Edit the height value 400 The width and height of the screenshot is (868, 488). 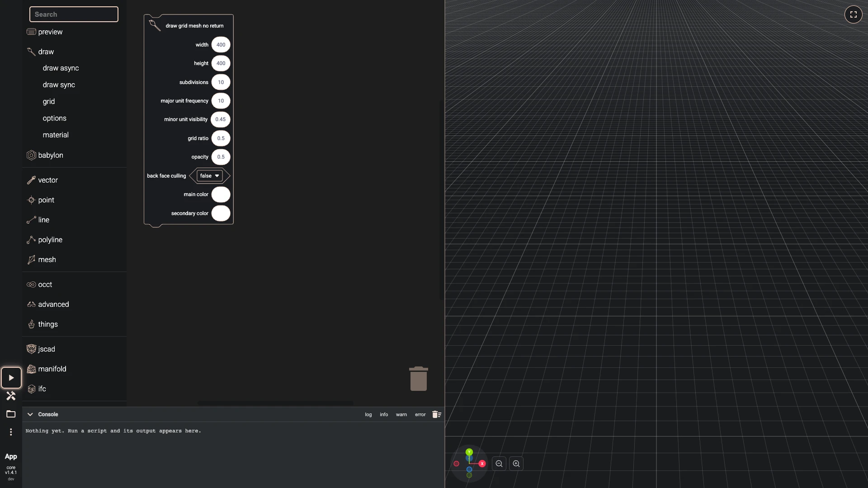(x=221, y=63)
